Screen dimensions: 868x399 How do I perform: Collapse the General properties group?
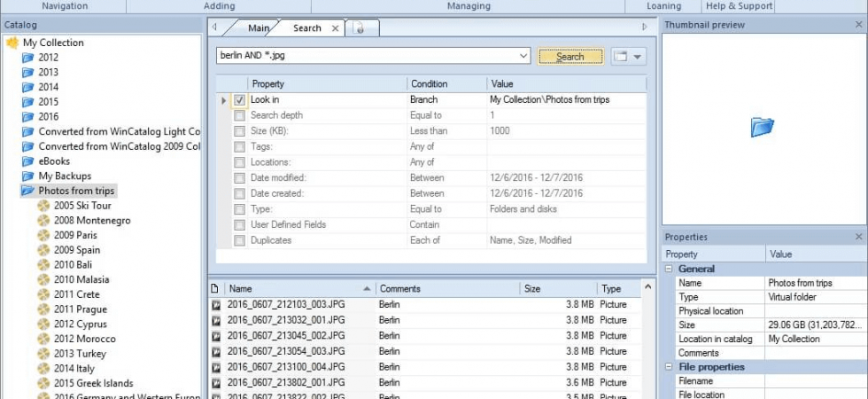[x=669, y=269]
